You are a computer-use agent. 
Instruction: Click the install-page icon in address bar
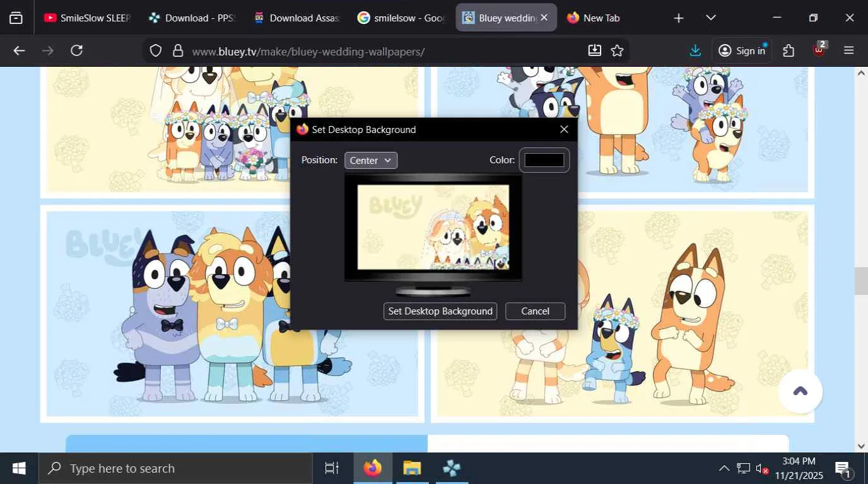[594, 50]
